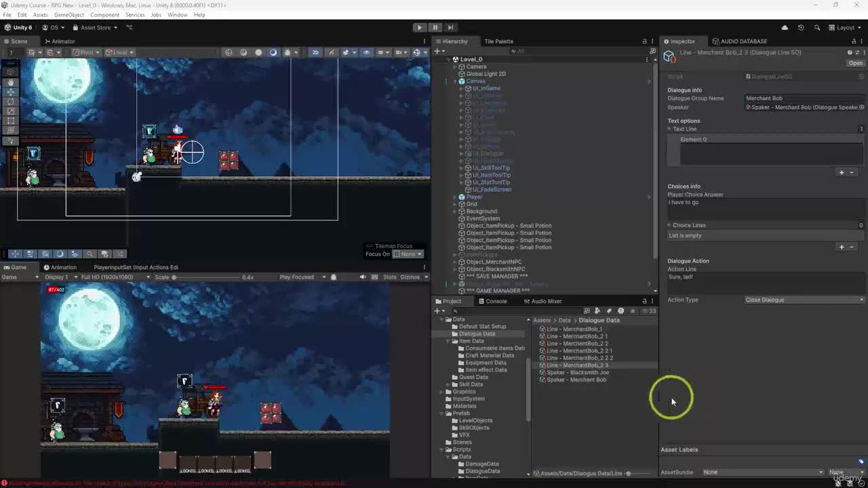This screenshot has height=488, width=868.
Task: Toggle Stats in the Game view
Action: click(x=390, y=277)
